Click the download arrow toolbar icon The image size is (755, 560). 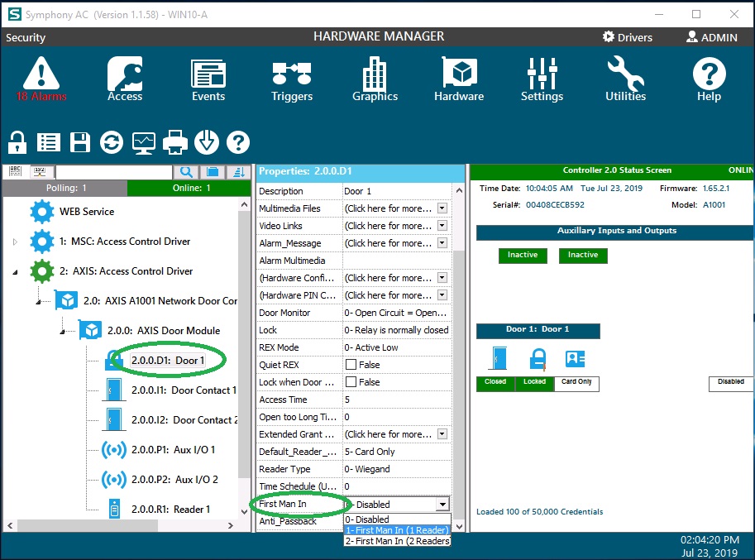coord(207,142)
